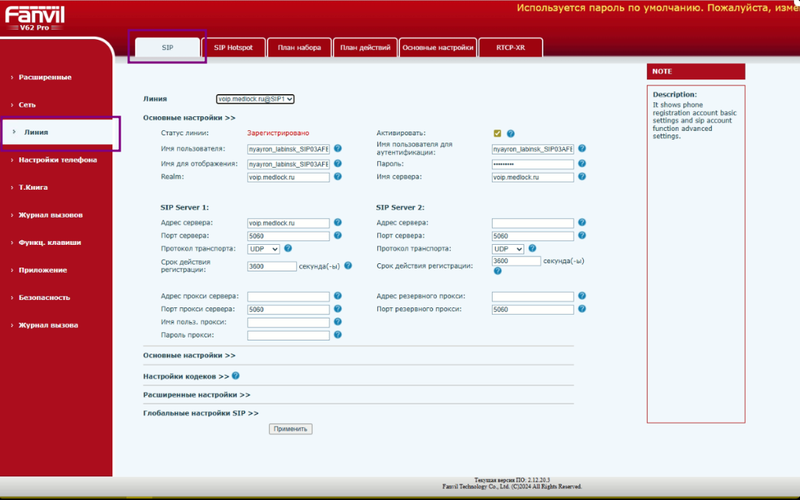Click help icon for Пароль прокси
Image resolution: width=800 pixels, height=500 pixels.
tap(338, 335)
